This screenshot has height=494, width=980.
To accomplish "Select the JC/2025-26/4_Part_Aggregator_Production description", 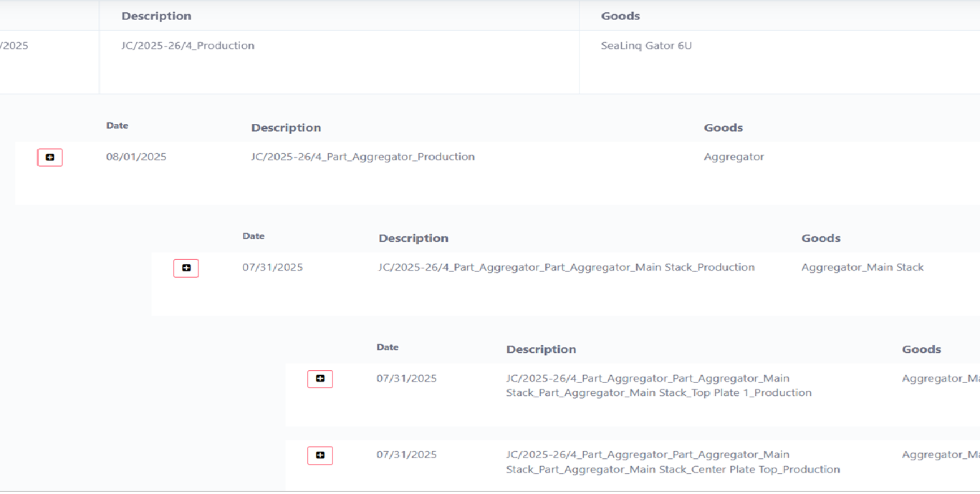I will [362, 157].
